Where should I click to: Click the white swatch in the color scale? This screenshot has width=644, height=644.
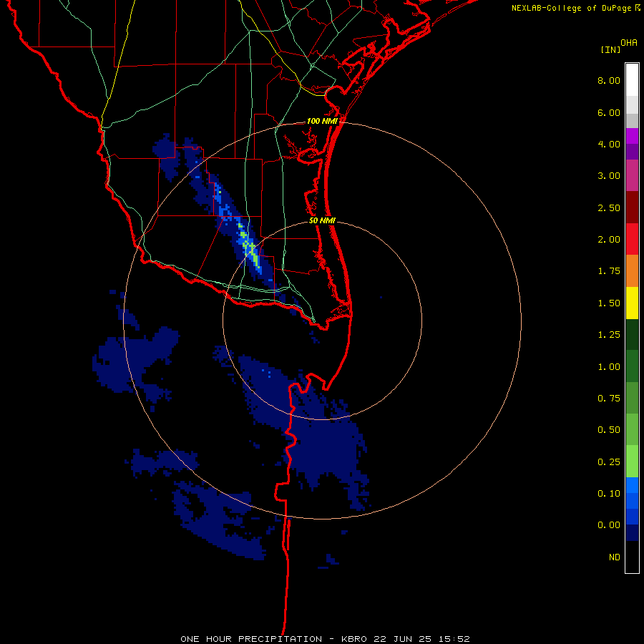point(632,80)
